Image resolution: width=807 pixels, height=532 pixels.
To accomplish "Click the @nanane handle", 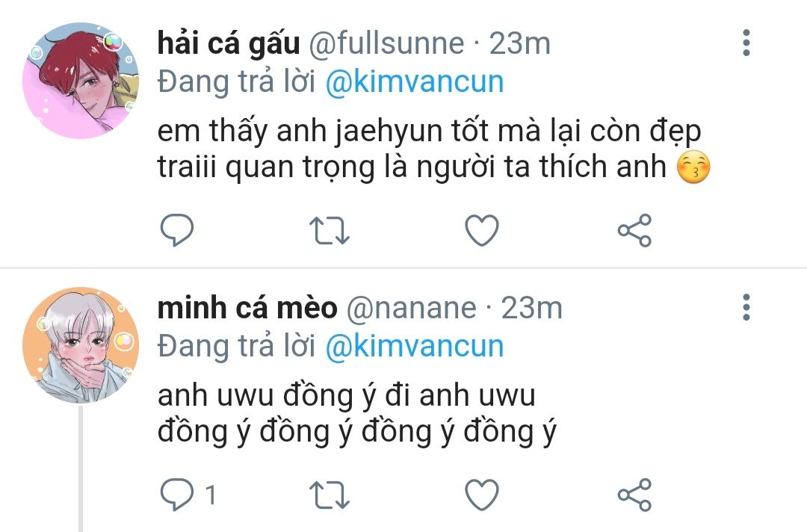I will (x=411, y=308).
